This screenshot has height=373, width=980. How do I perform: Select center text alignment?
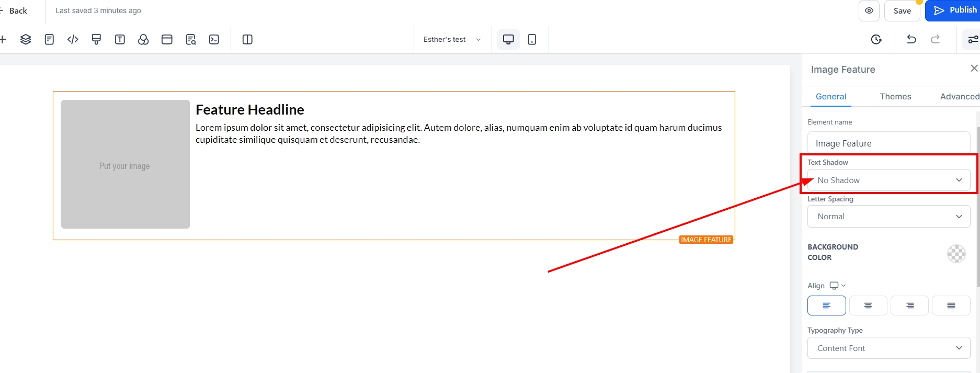tap(868, 306)
